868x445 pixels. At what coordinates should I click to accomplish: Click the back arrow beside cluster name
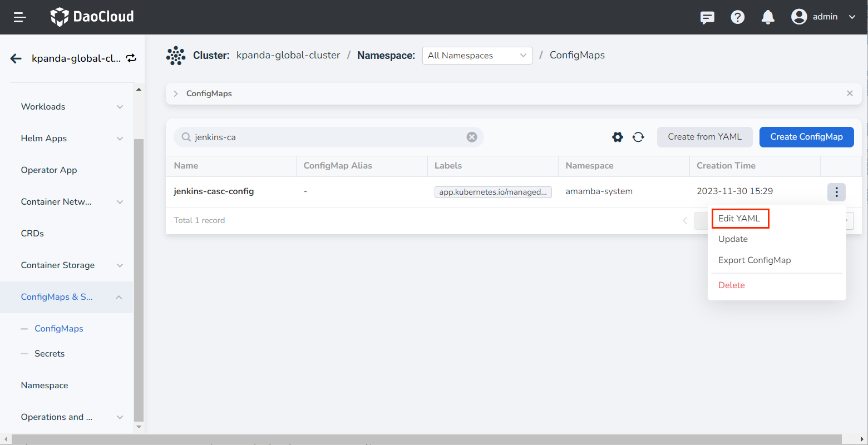16,58
